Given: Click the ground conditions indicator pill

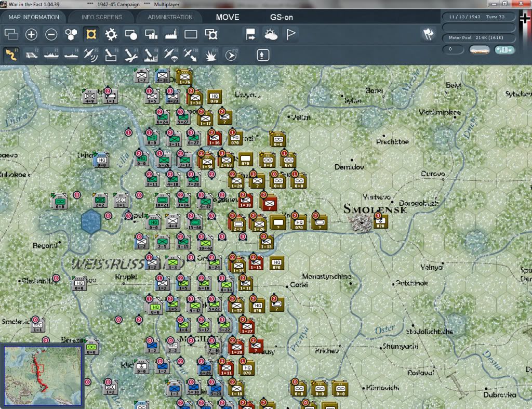Looking at the screenshot, I should [x=480, y=50].
